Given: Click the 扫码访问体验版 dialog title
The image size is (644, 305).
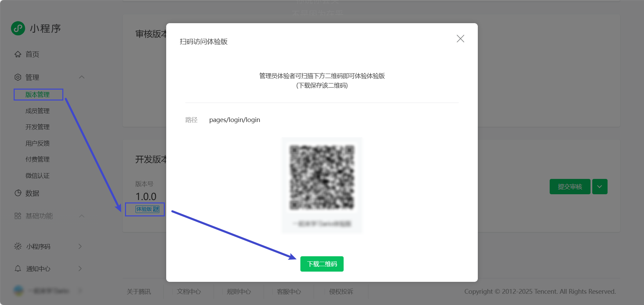Looking at the screenshot, I should point(204,42).
